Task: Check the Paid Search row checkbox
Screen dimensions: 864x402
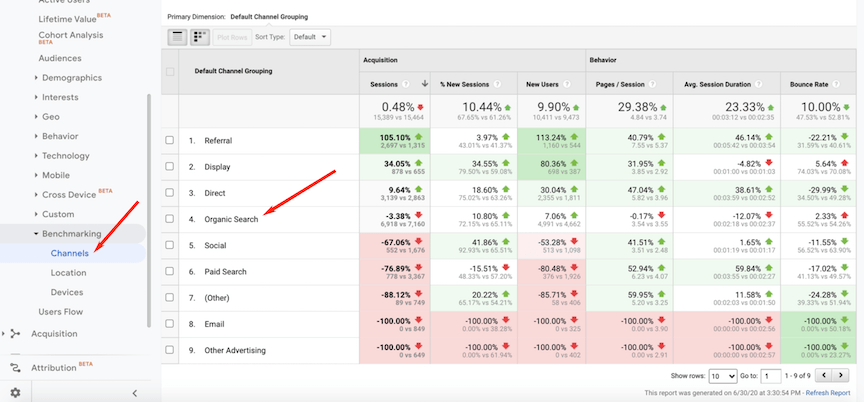Action: coord(170,271)
